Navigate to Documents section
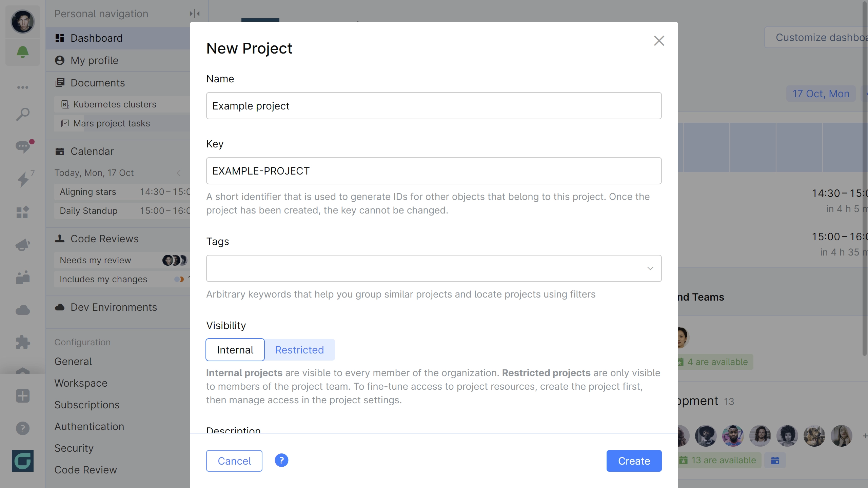 98,82
